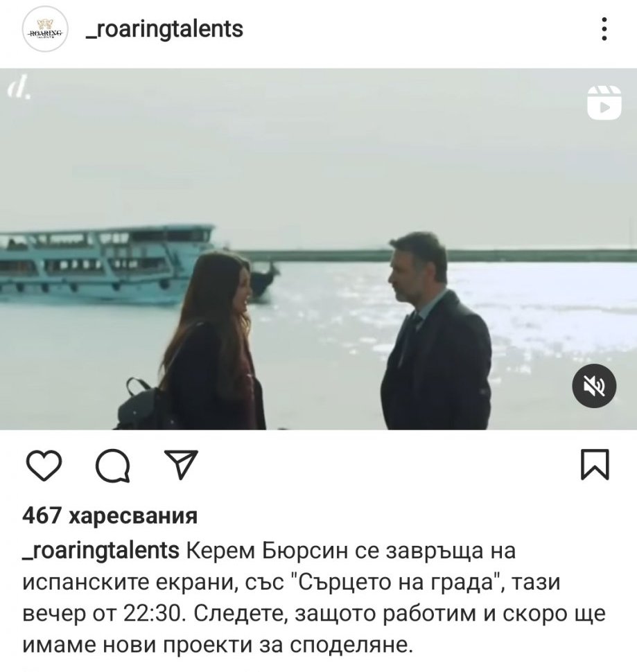Unmute the video with the speaker icon
This screenshot has width=637, height=672.
(x=594, y=386)
